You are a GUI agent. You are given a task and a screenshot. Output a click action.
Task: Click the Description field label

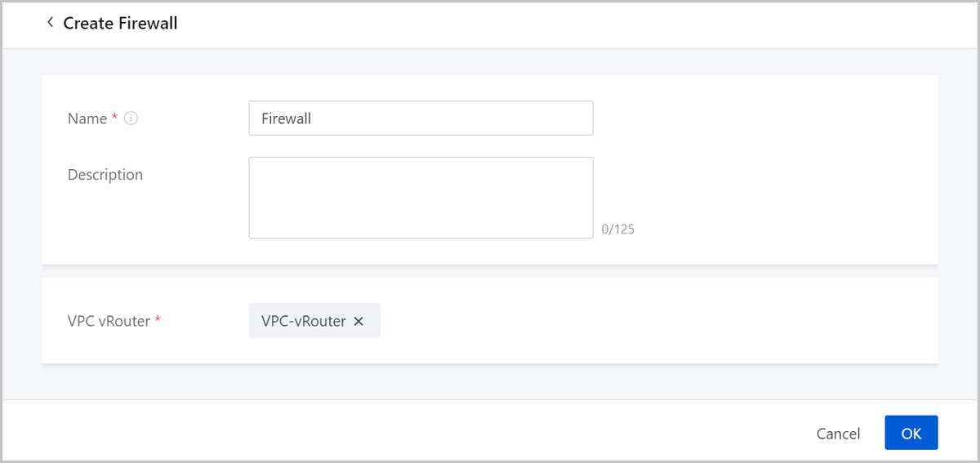pyautogui.click(x=105, y=175)
